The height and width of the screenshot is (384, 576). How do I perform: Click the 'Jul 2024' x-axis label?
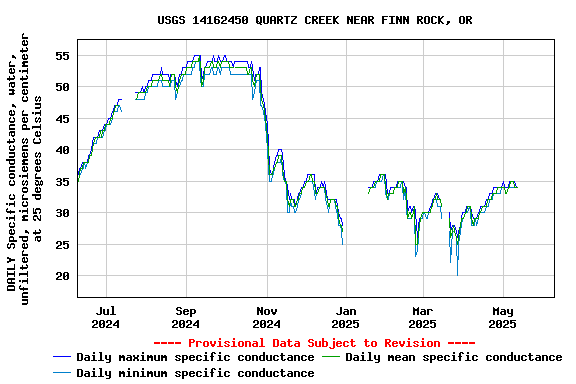point(105,318)
